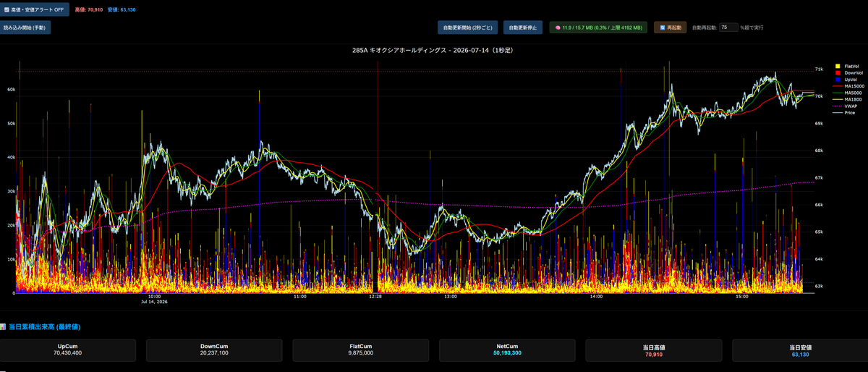This screenshot has height=372, width=868.
Task: Click the 13:00 time axis label
Action: tap(450, 296)
